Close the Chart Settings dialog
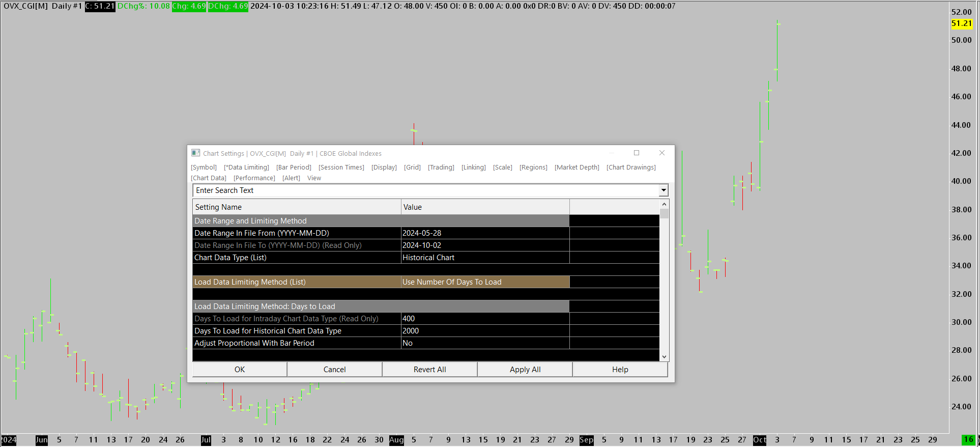The image size is (980, 447). [x=662, y=153]
